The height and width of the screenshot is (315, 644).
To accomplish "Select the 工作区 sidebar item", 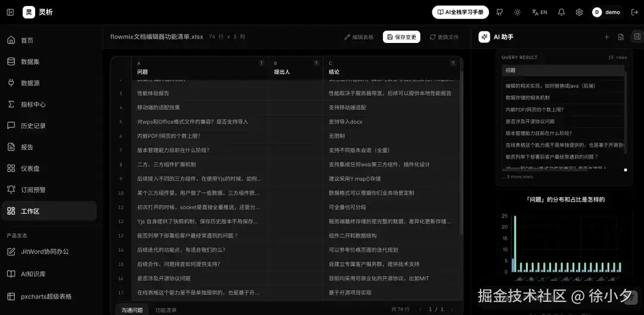I will tap(48, 211).
